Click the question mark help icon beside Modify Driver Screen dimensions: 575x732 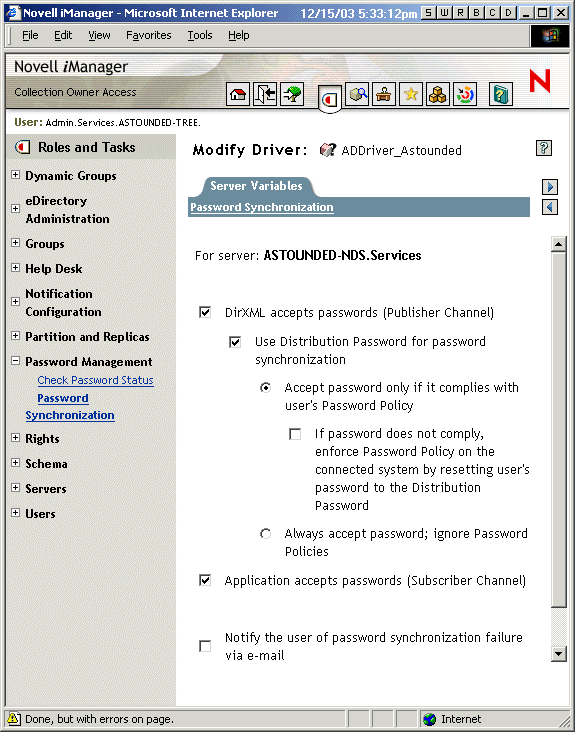[544, 148]
